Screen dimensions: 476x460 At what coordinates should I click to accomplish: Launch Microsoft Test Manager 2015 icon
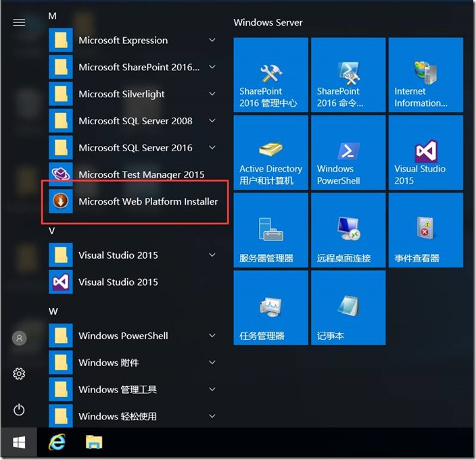(x=61, y=174)
